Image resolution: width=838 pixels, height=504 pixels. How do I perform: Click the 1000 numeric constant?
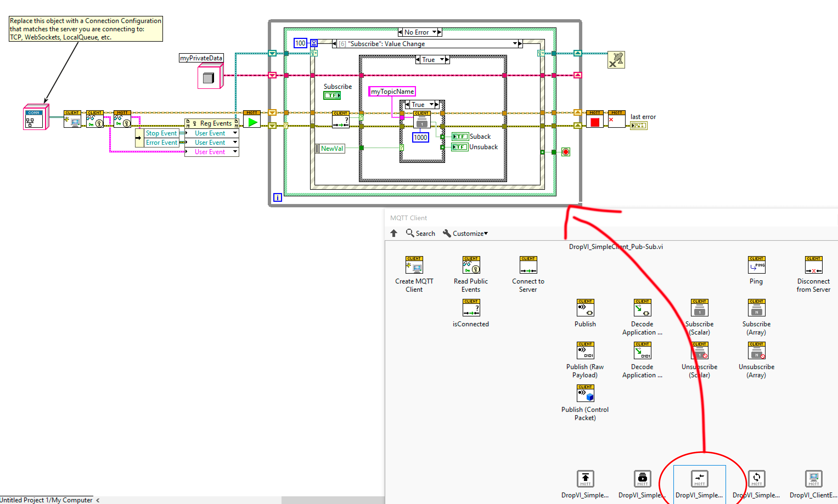pos(420,138)
